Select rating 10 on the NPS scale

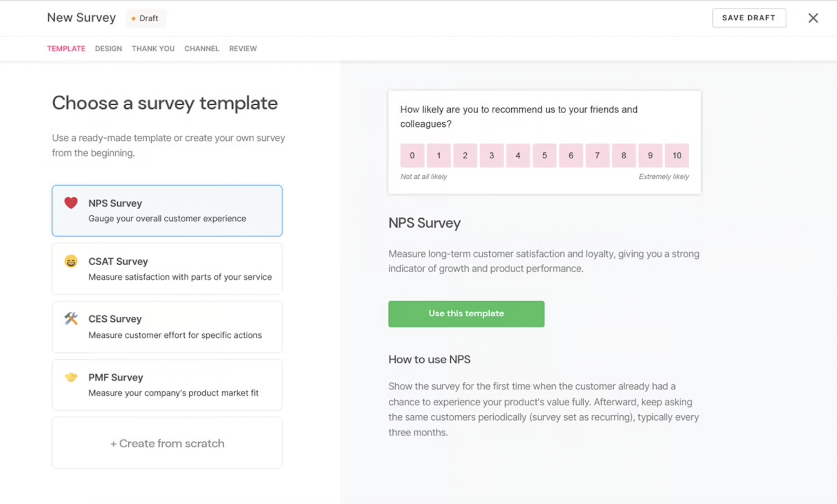point(676,155)
